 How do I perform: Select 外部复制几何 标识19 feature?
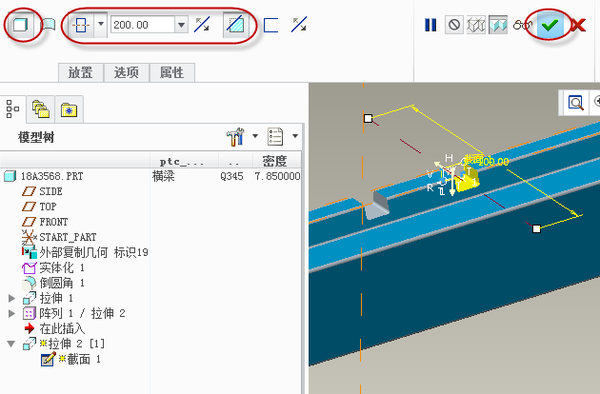pos(94,252)
